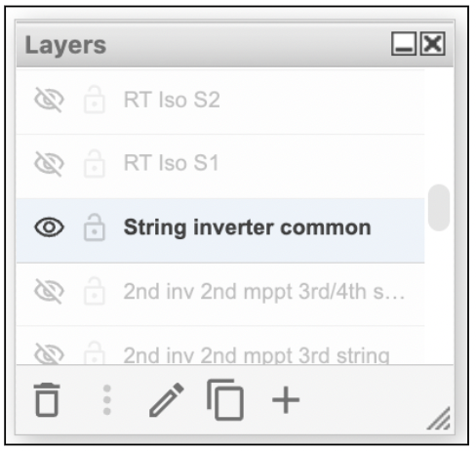Lock the String inverter common layer
This screenshot has width=476, height=451.
[95, 227]
